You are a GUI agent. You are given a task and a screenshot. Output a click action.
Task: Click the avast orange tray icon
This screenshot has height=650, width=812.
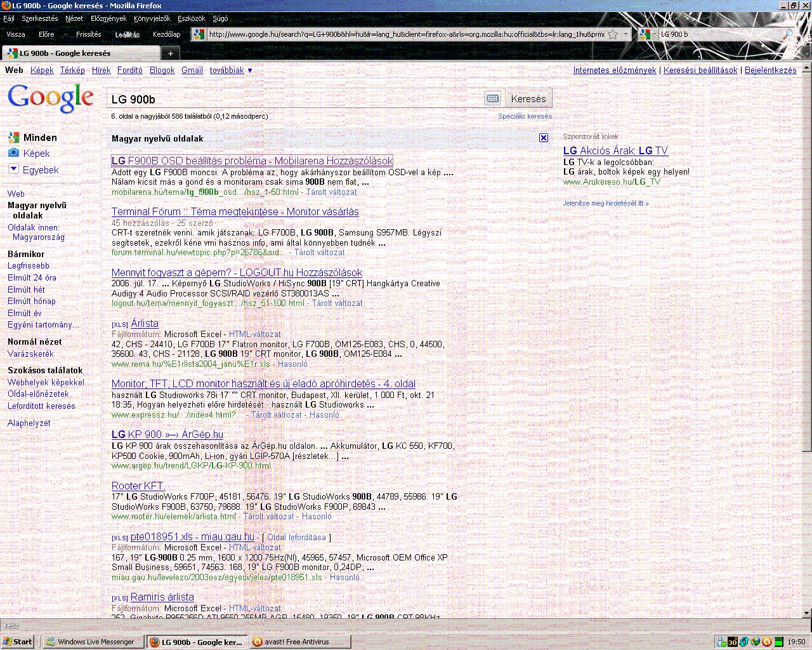[x=767, y=642]
